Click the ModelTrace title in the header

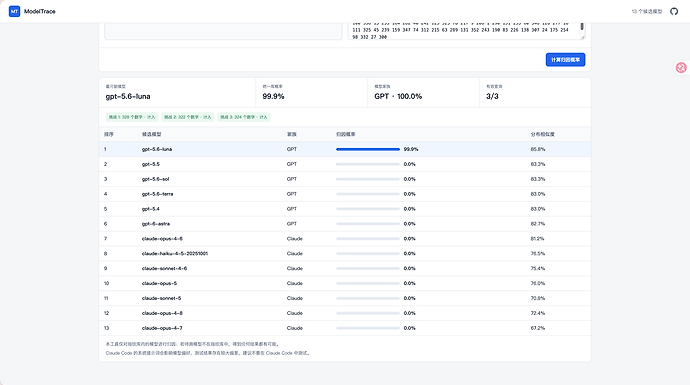[40, 11]
